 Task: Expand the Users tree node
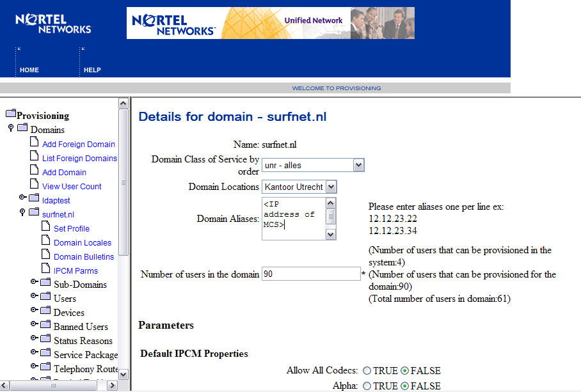[x=34, y=295]
